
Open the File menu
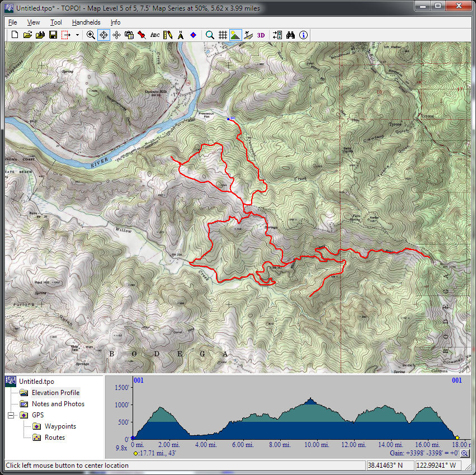(13, 22)
